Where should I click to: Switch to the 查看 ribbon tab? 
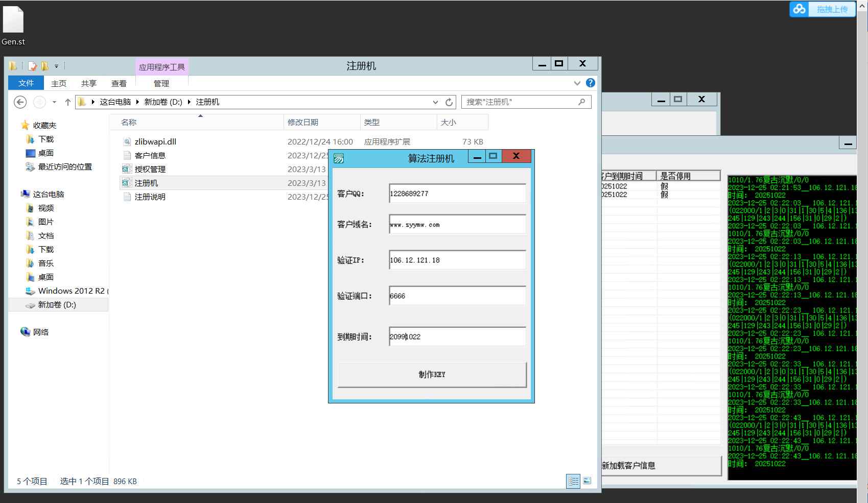119,83
